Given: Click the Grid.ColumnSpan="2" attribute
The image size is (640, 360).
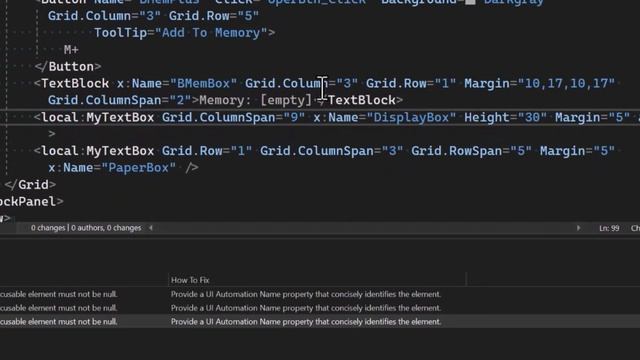Looking at the screenshot, I should click(119, 100).
